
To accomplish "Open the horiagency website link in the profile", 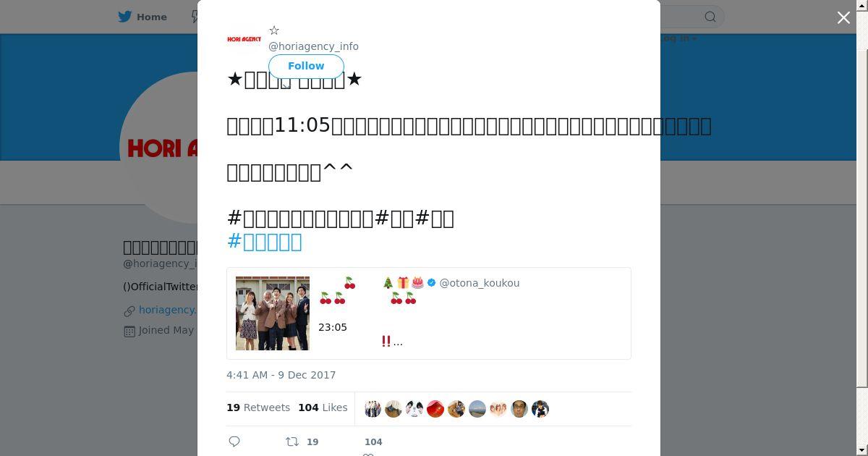I will click(168, 310).
